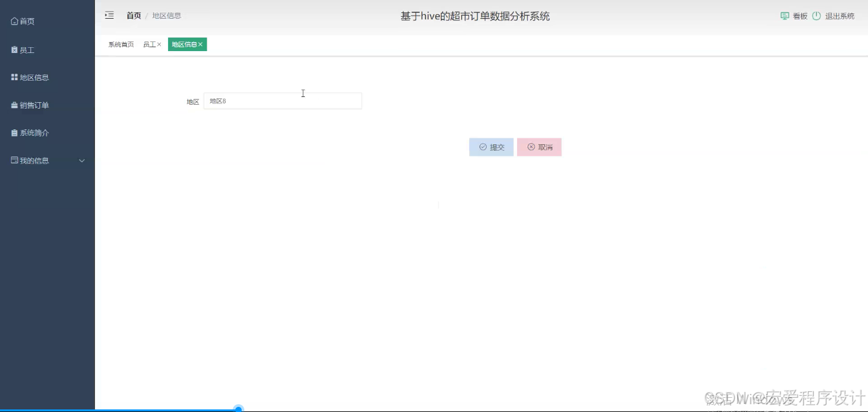Switch to the 系统首页 tab
This screenshot has height=412, width=868.
[x=121, y=44]
